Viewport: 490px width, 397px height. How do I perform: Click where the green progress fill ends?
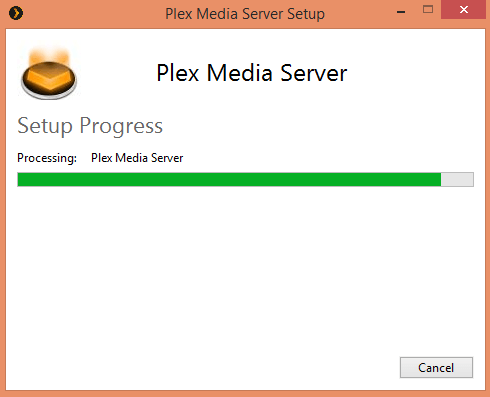441,179
